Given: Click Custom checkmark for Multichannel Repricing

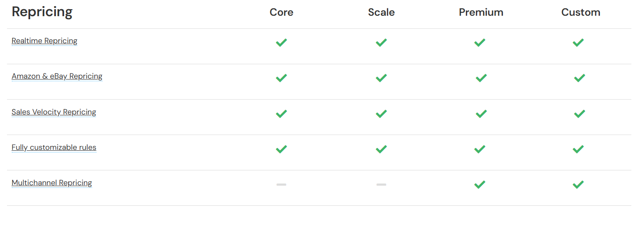Looking at the screenshot, I should pyautogui.click(x=578, y=184).
